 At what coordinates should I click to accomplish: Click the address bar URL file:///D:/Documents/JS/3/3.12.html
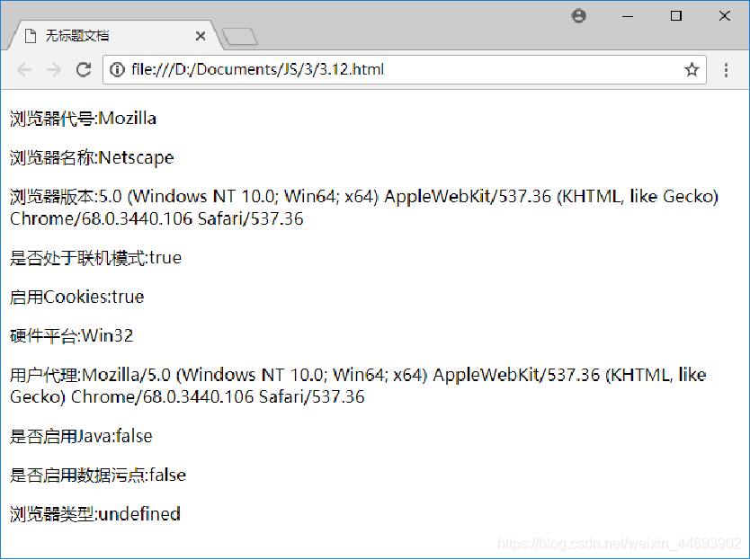(257, 70)
